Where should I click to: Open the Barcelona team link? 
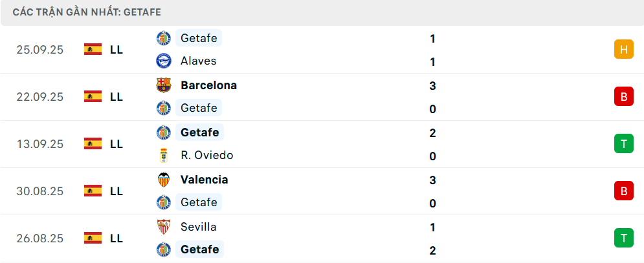[x=208, y=85]
